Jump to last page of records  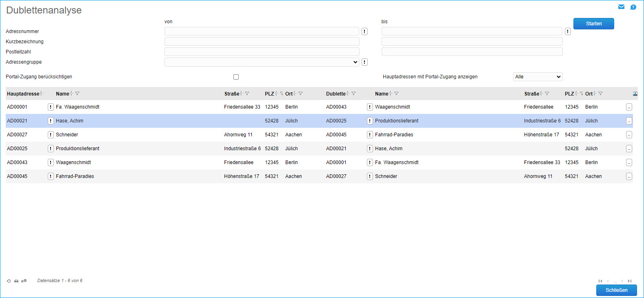click(x=630, y=281)
